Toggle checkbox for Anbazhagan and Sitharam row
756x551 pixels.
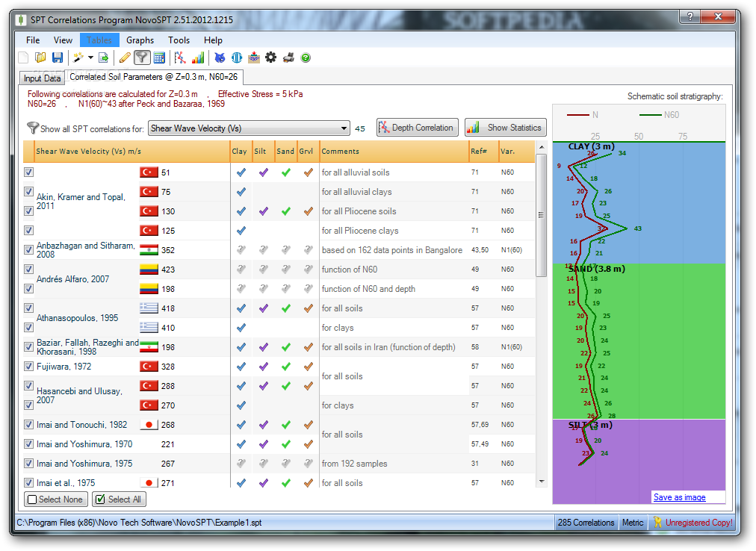(28, 249)
